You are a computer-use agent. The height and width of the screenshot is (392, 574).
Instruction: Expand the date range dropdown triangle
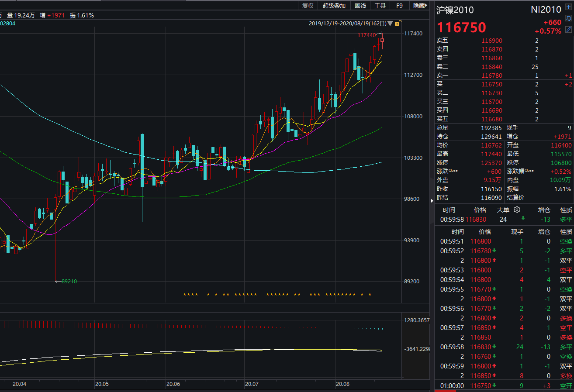pos(390,23)
